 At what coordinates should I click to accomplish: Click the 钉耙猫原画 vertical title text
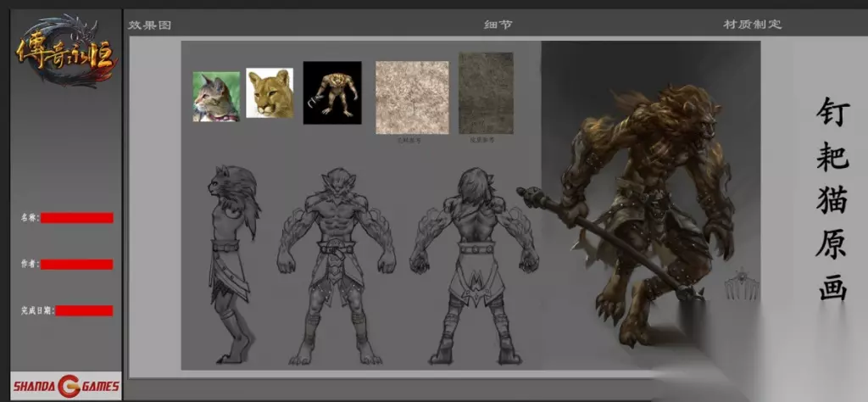pyautogui.click(x=832, y=199)
